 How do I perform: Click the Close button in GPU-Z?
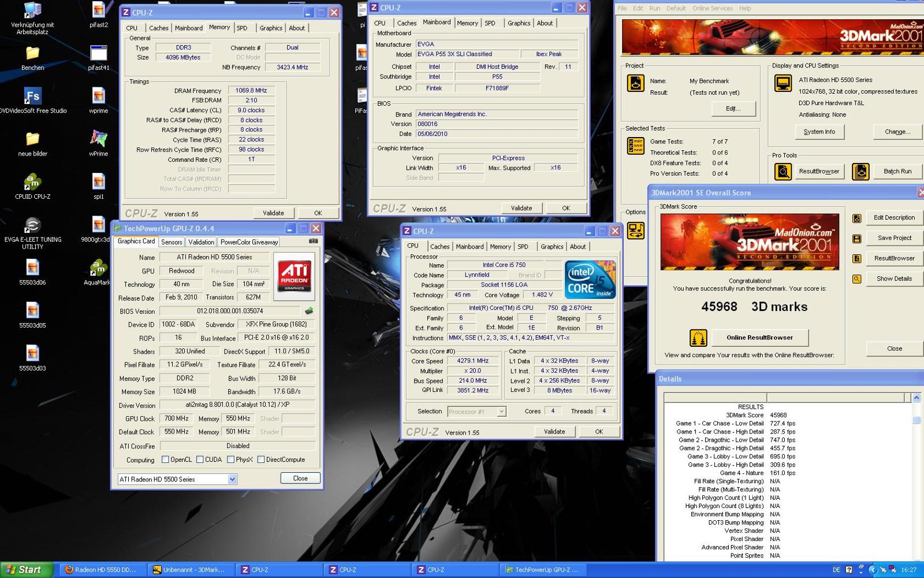click(x=300, y=478)
